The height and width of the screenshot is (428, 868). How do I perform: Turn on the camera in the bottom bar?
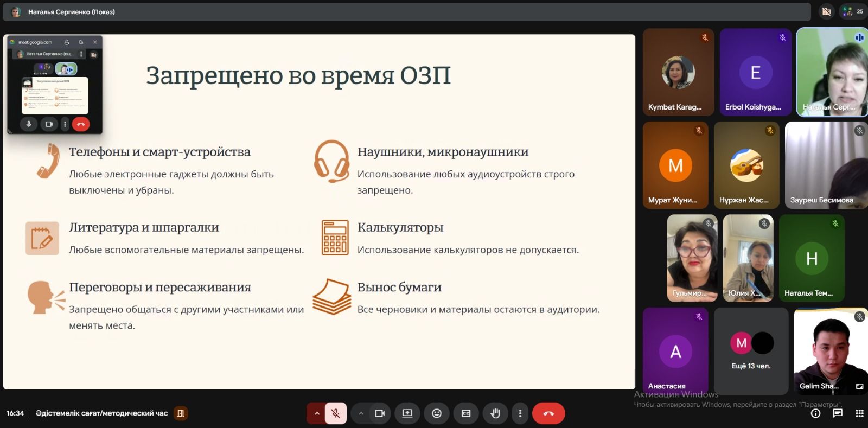(x=380, y=413)
